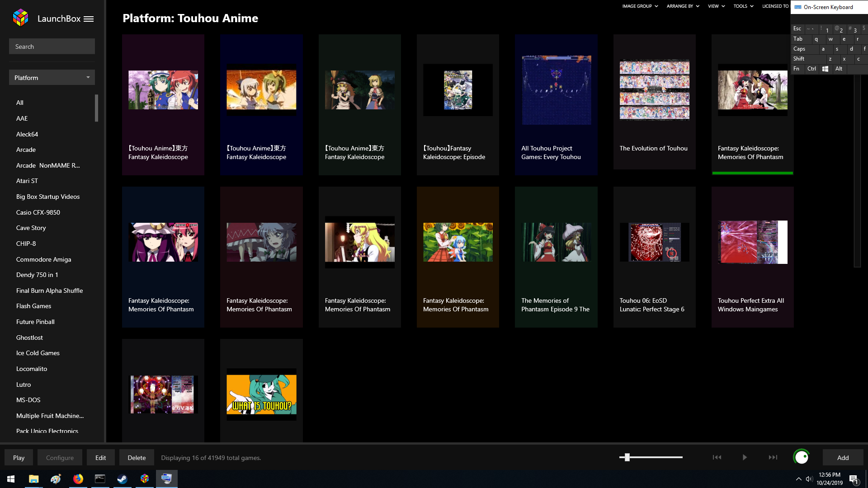The height and width of the screenshot is (488, 868).
Task: Select the Lutro platform
Action: pyautogui.click(x=24, y=385)
